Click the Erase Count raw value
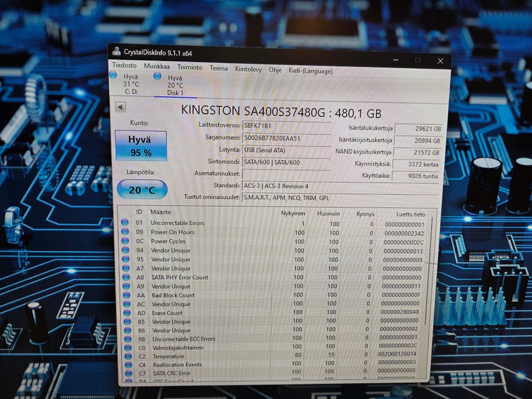The image size is (532, 399). (400, 312)
